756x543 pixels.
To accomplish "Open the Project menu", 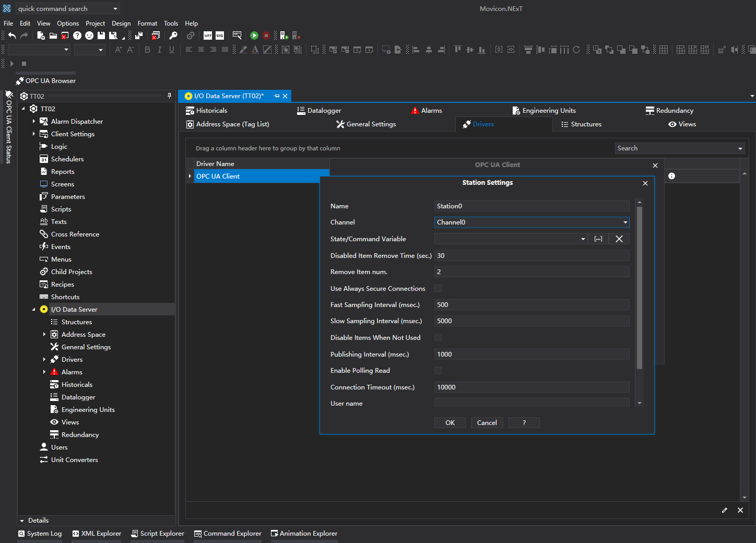I will click(95, 23).
